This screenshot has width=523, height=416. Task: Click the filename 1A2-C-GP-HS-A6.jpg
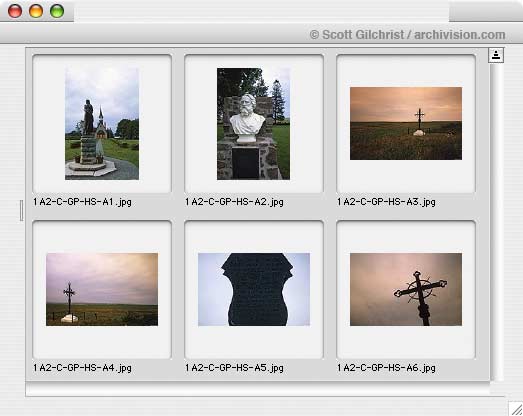pos(386,368)
